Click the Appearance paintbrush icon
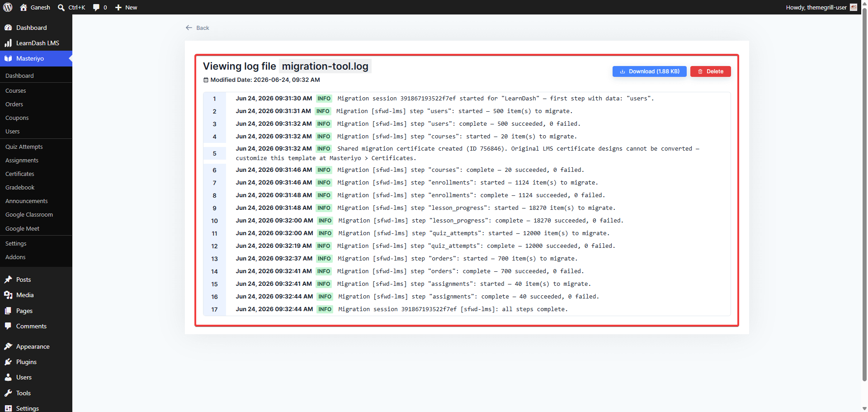The width and height of the screenshot is (868, 412). point(8,346)
